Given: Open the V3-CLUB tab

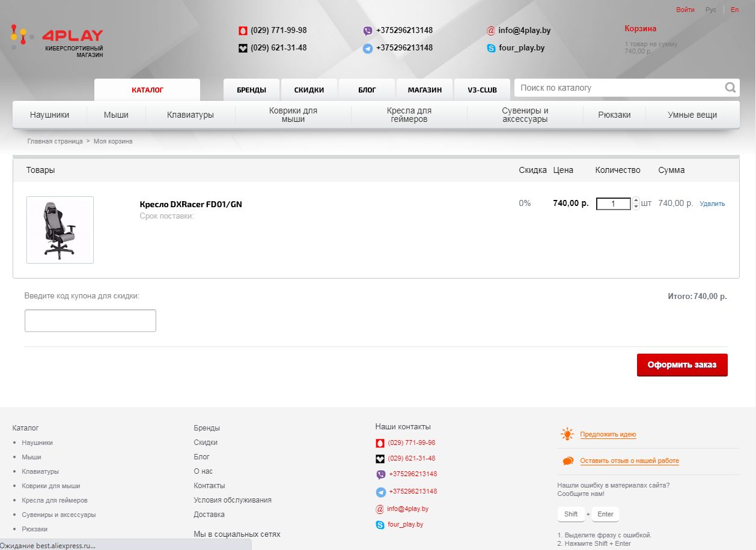Looking at the screenshot, I should 482,90.
